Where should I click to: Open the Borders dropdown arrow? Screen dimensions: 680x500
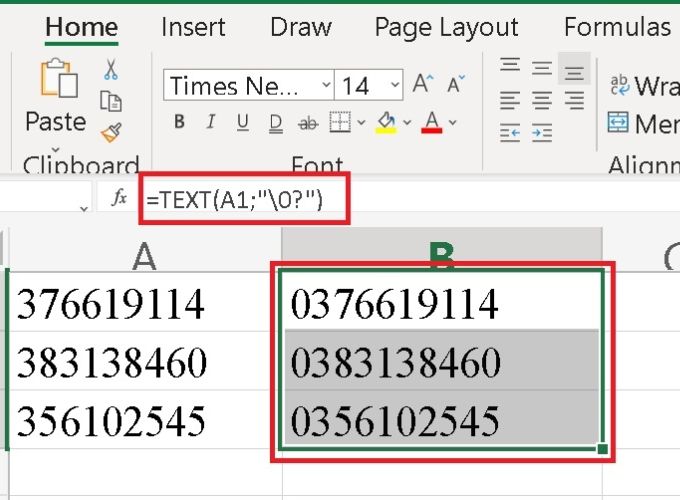point(361,123)
